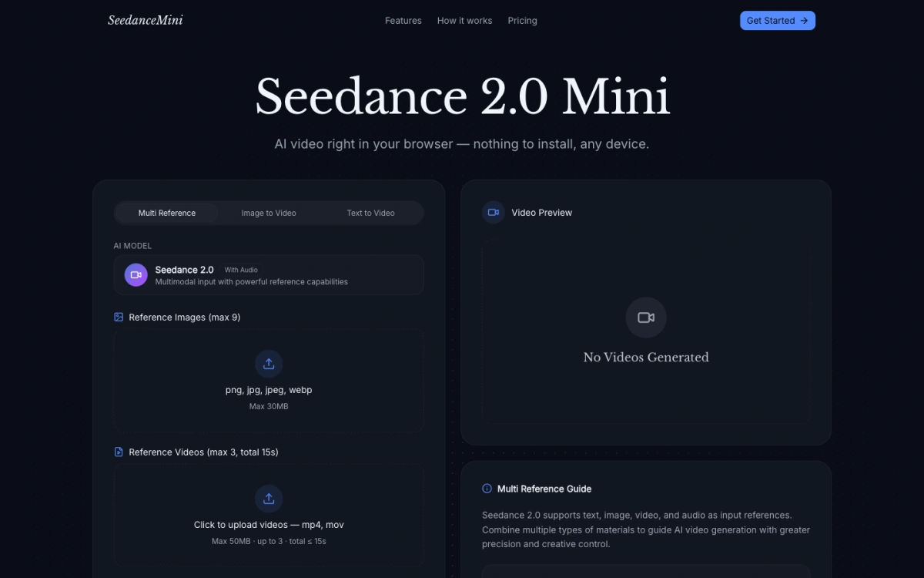
Task: Click the upload icon for reference videos
Action: [269, 499]
